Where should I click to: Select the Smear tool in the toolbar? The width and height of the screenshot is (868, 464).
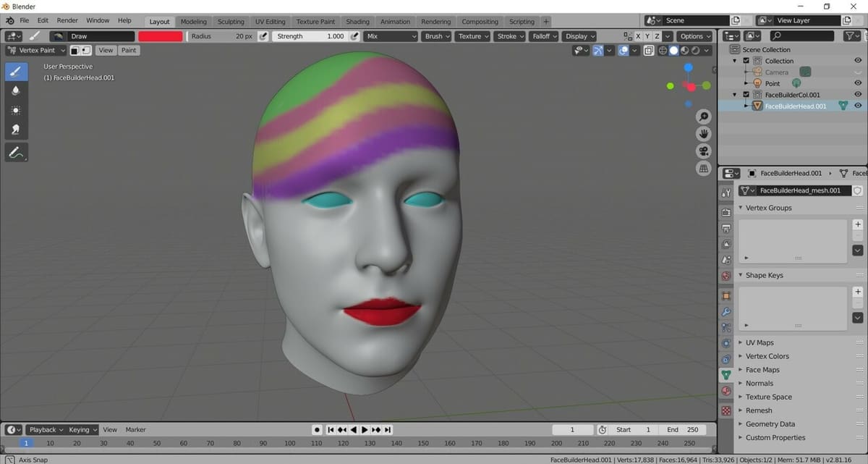tap(16, 130)
